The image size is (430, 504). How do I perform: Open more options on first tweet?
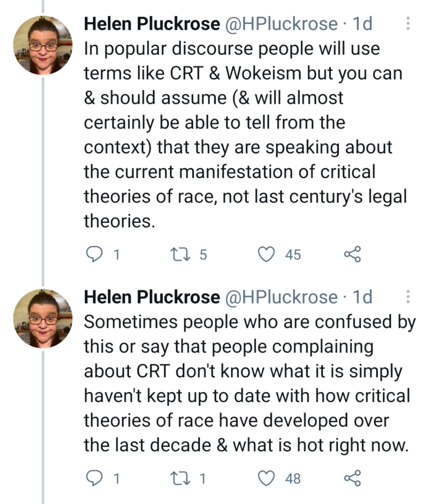pyautogui.click(x=408, y=23)
